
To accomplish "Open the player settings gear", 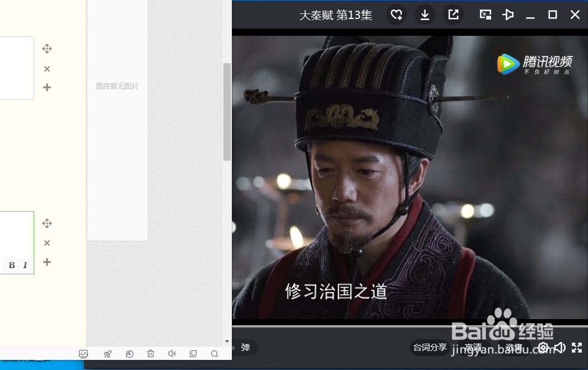I will 543,348.
